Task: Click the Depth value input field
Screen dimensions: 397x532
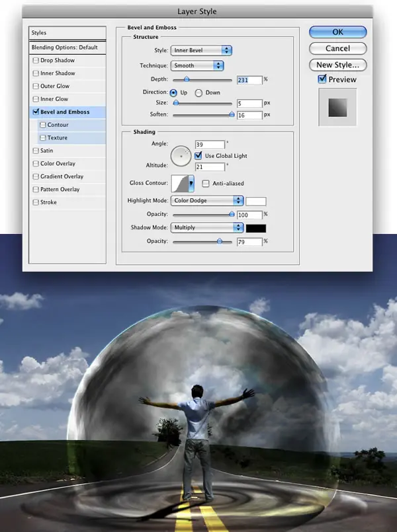Action: pos(249,79)
